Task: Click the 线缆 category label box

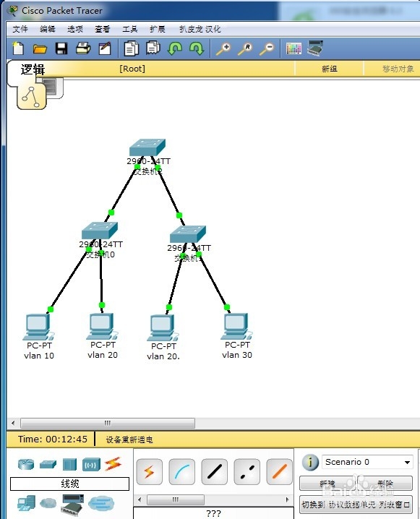Action: (x=70, y=484)
